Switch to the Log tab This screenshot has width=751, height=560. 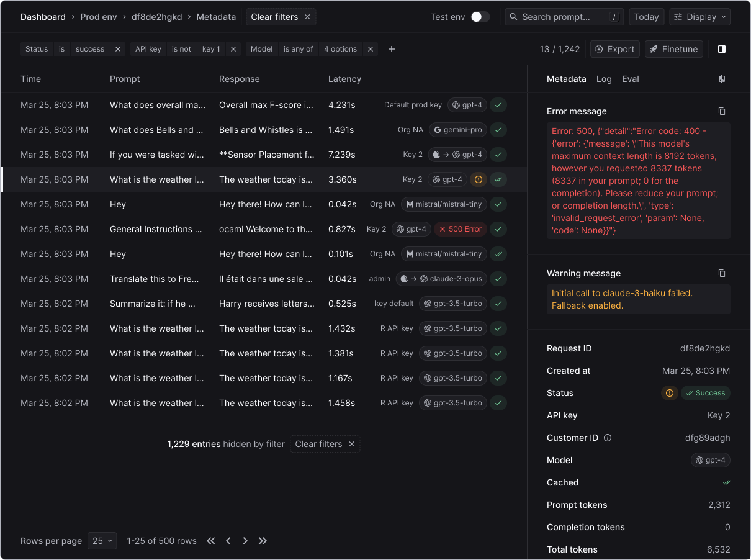click(604, 79)
